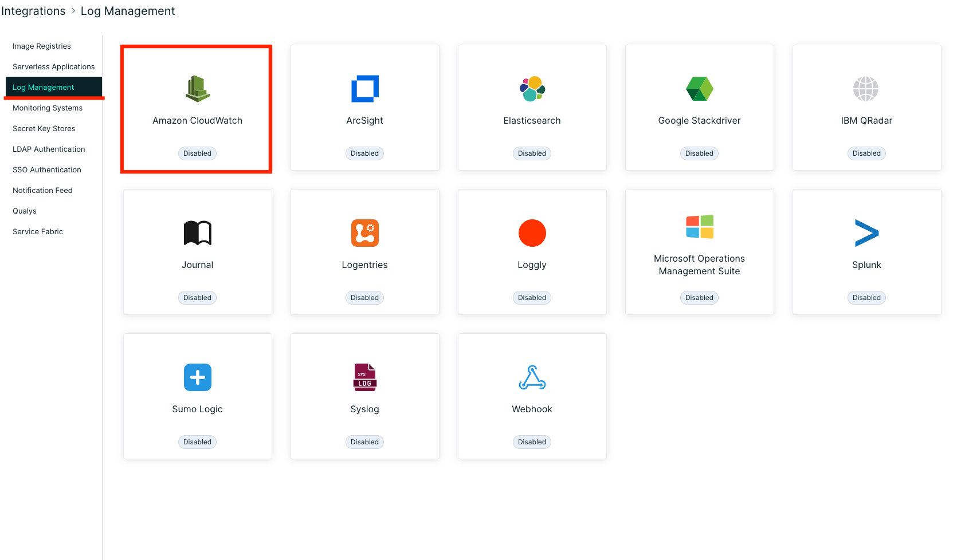Open the Log Management section

coord(43,87)
